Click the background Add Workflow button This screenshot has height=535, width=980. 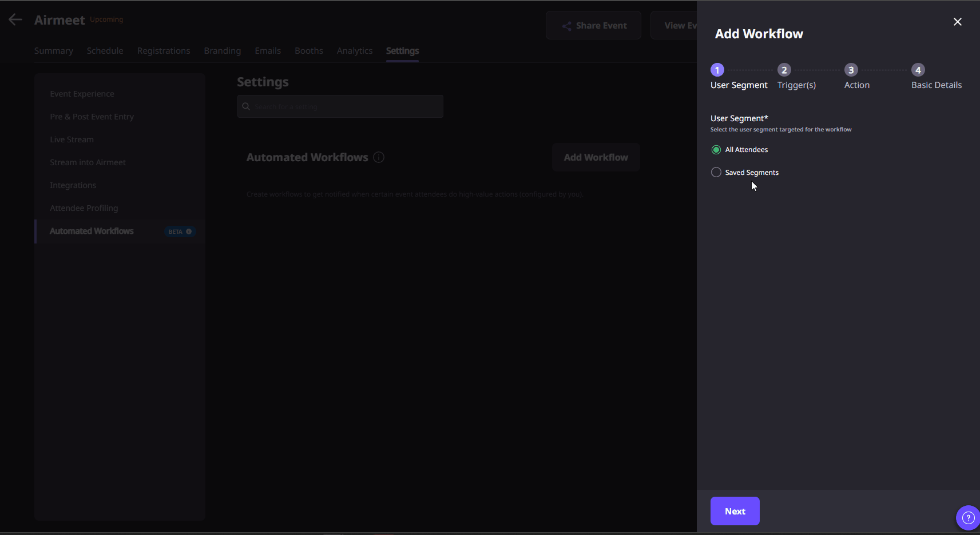coord(596,157)
